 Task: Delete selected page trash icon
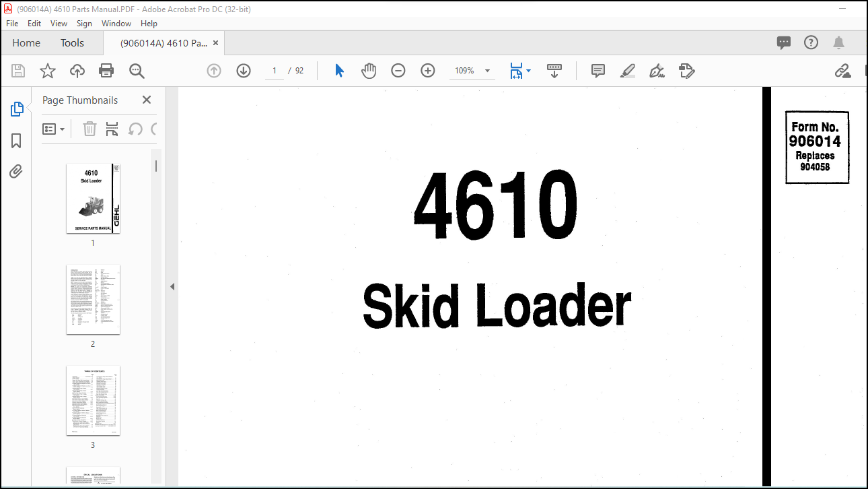[89, 129]
